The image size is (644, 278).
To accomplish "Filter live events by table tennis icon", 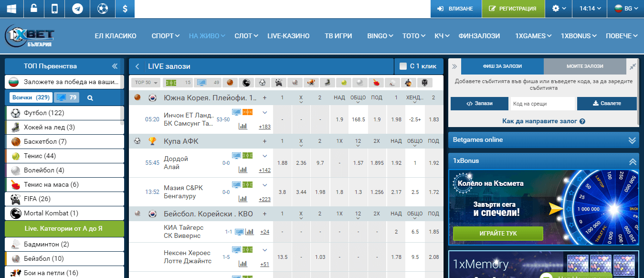I will (x=376, y=83).
